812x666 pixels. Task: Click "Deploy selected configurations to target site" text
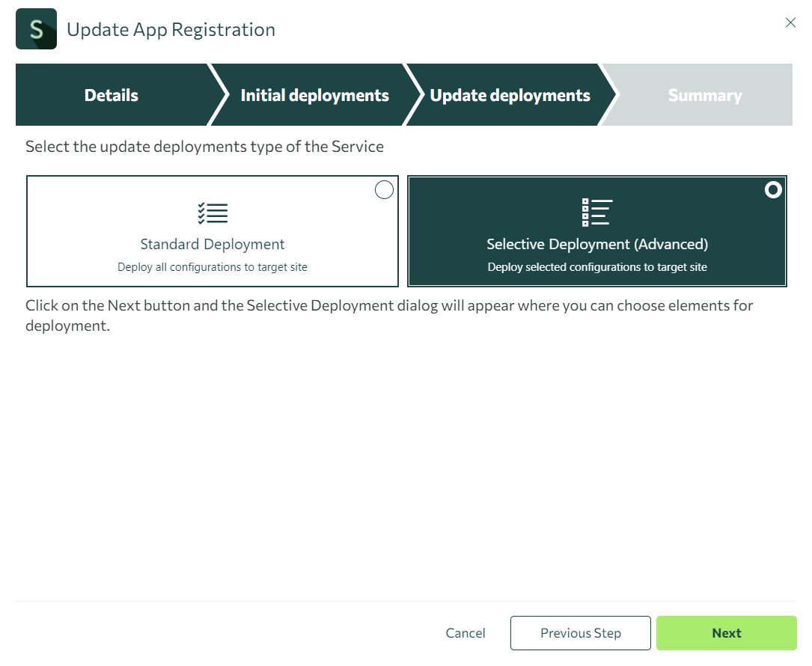click(x=596, y=266)
